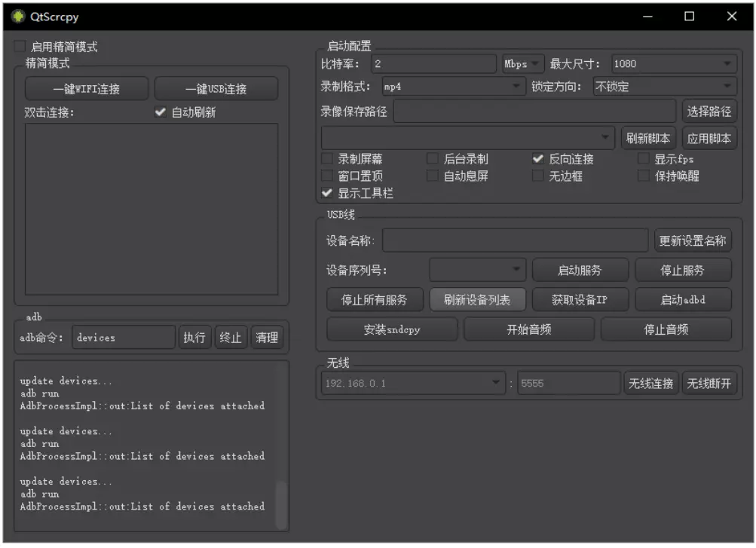
Task: Focus the 比特率 value input field
Action: click(434, 63)
